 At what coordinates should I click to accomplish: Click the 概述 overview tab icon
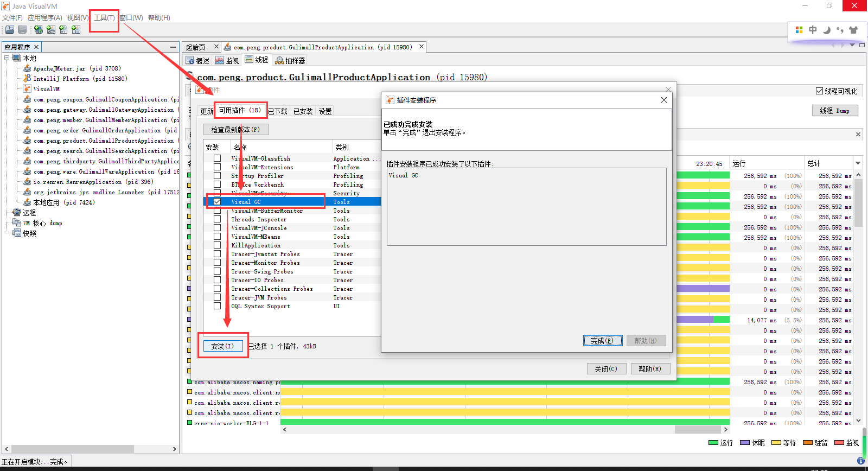[x=190, y=60]
